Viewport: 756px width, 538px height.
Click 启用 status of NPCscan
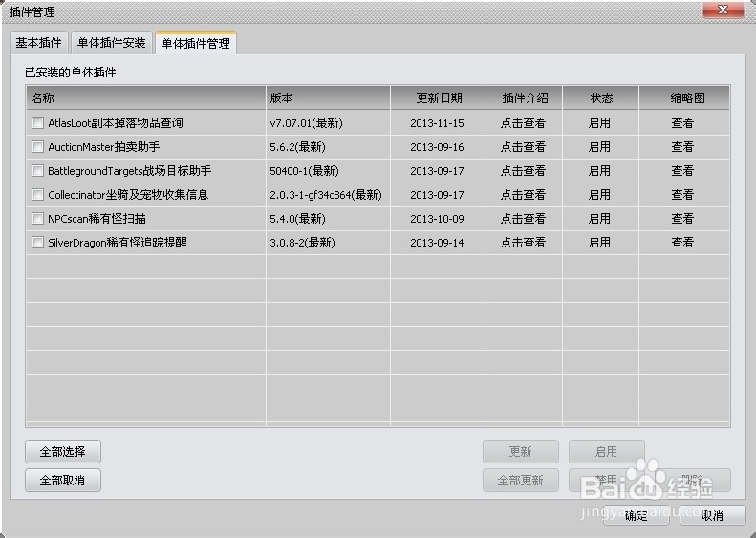600,219
